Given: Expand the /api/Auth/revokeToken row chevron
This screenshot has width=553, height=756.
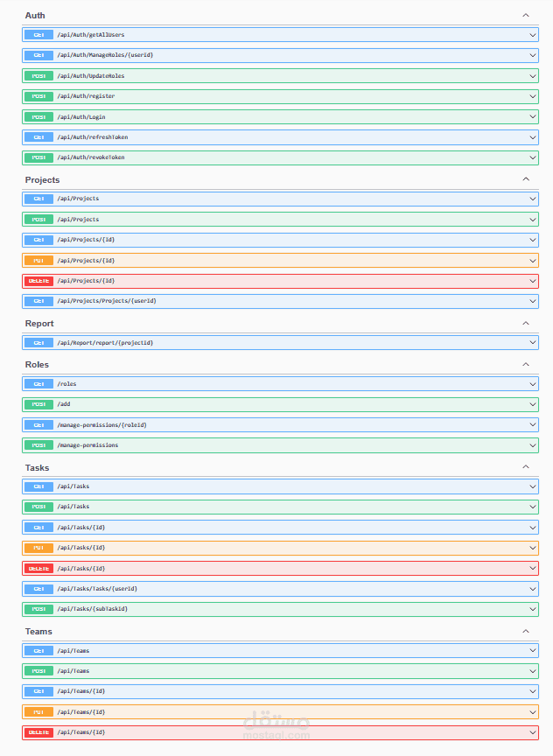Looking at the screenshot, I should point(533,157).
